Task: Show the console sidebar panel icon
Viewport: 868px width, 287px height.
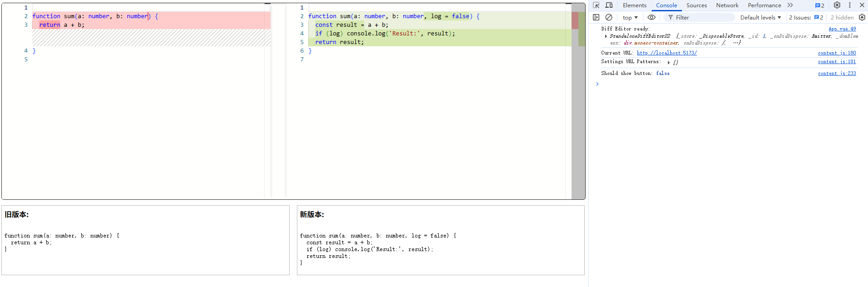Action: tap(596, 17)
